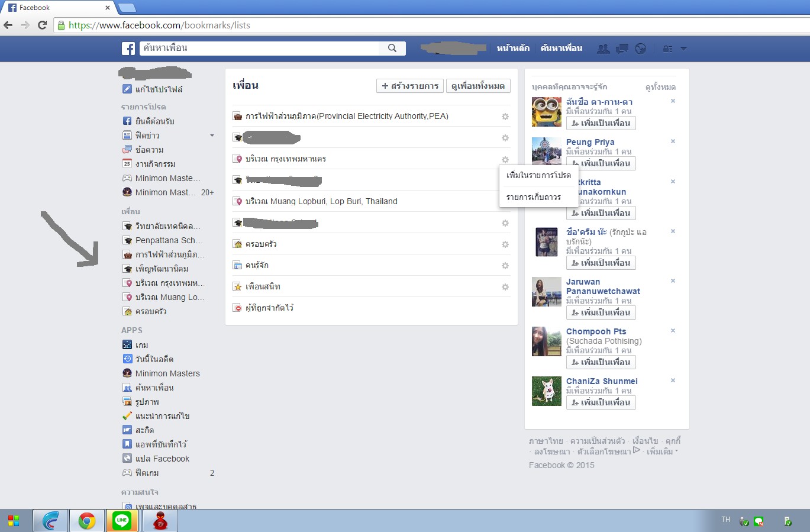Open the การไฟฟ้าส่วนภูมิภาค (PEA) list in the center
This screenshot has height=532, width=810.
(x=347, y=117)
